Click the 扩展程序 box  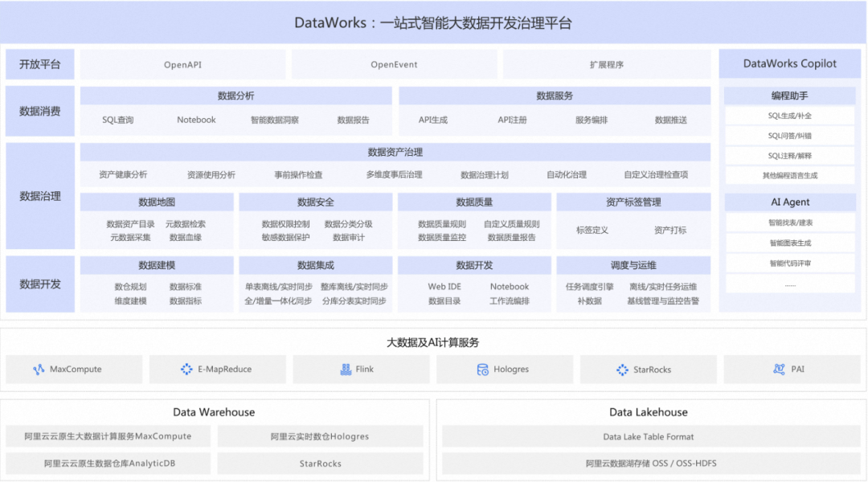(607, 64)
